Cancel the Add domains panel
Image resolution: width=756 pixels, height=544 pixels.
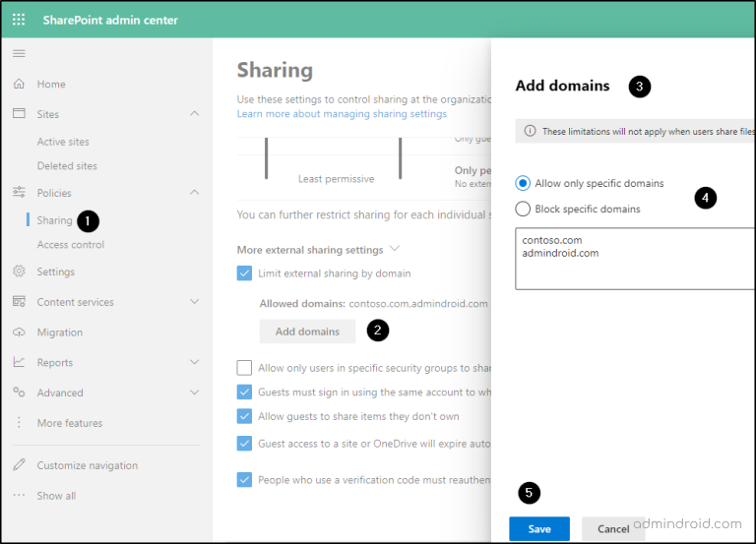click(x=613, y=529)
